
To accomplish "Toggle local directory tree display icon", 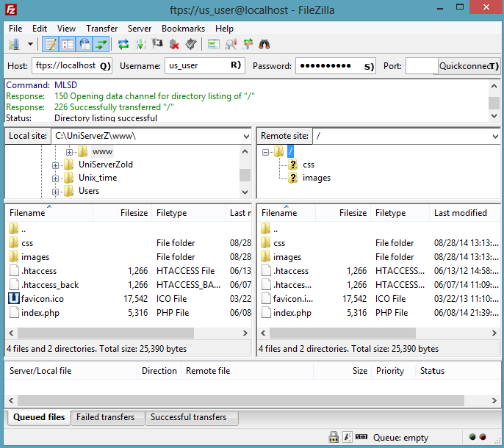I will [x=68, y=44].
